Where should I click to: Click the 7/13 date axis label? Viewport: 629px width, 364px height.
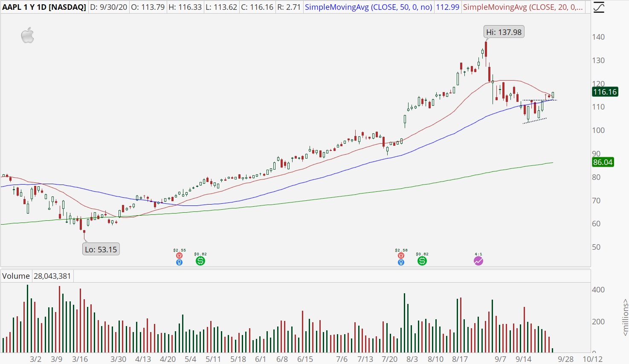click(x=365, y=359)
